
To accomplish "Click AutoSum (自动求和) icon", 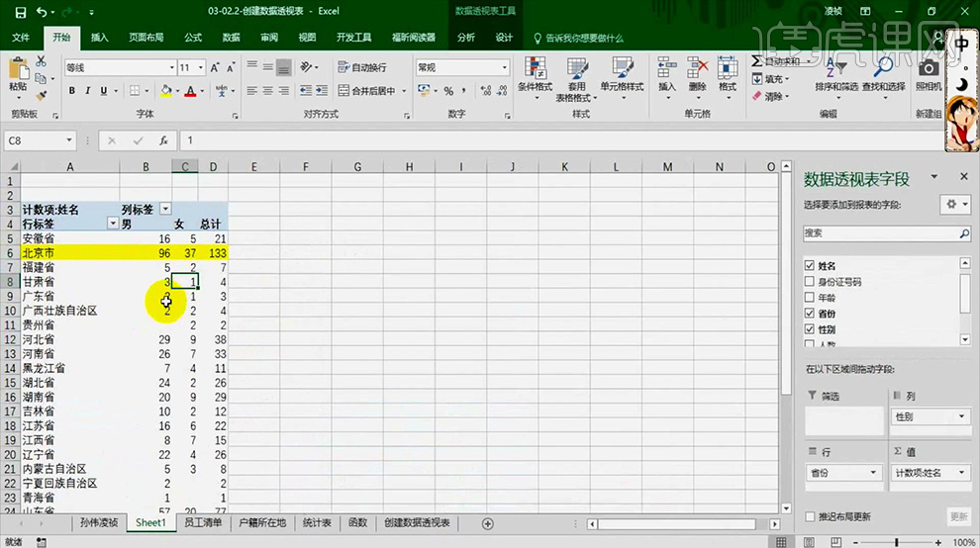I will [x=757, y=61].
